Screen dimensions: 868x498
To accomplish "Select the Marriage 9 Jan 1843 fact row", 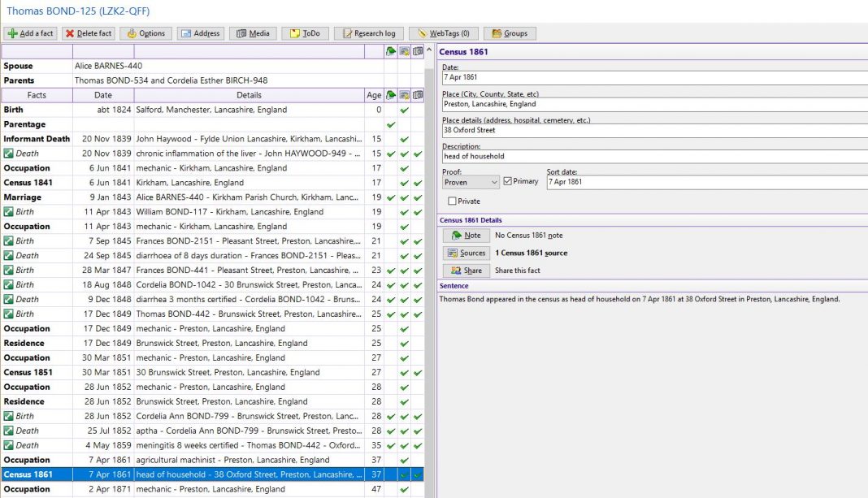I will (x=213, y=197).
